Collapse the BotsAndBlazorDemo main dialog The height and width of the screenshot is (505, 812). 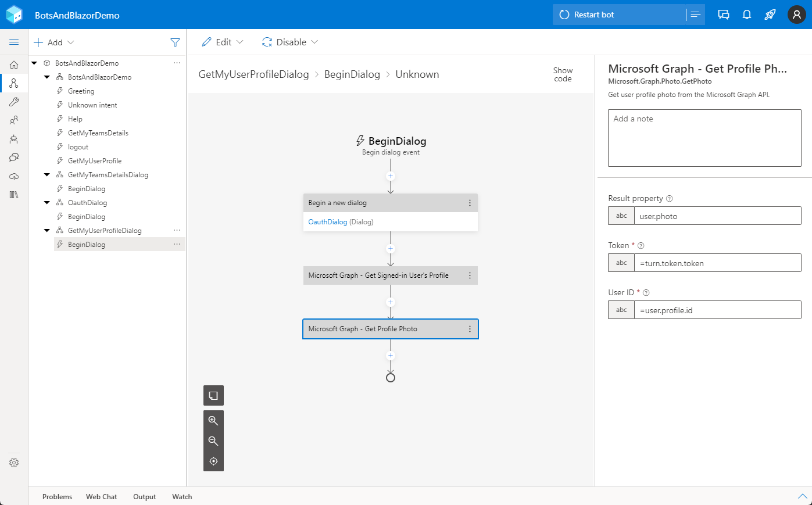pyautogui.click(x=47, y=77)
